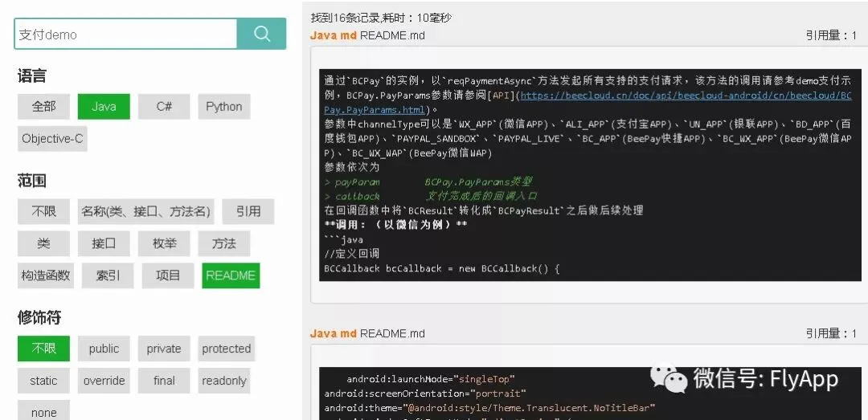
Task: Select the none modifier filter
Action: click(43, 410)
